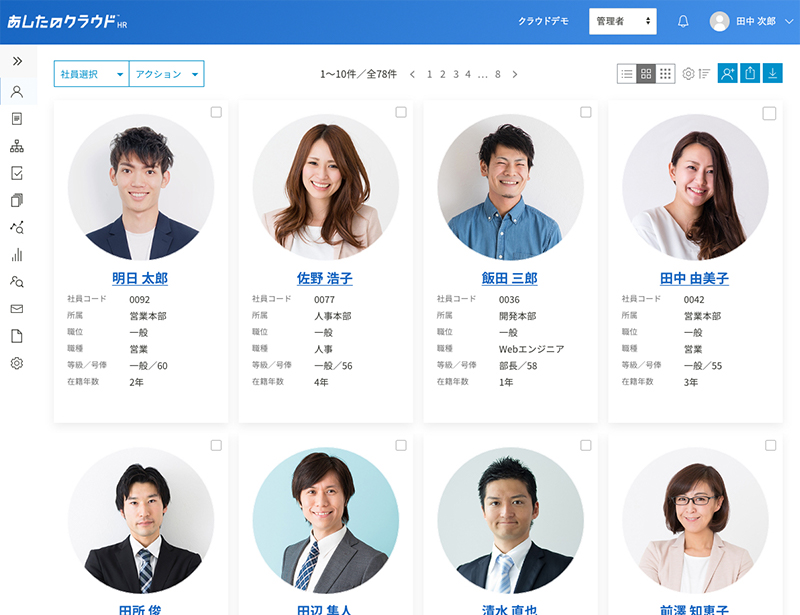Expand the アクション dropdown menu
Viewport: 800px width, 615px height.
(166, 74)
